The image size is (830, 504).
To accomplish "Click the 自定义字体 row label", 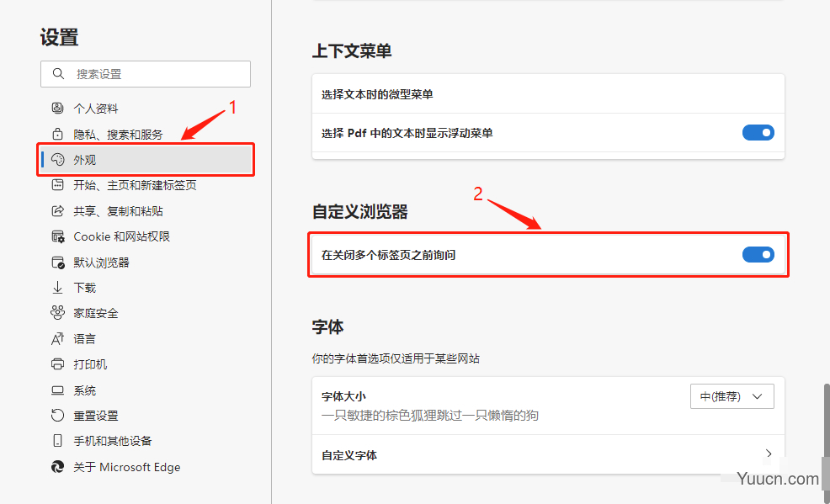I will point(348,455).
